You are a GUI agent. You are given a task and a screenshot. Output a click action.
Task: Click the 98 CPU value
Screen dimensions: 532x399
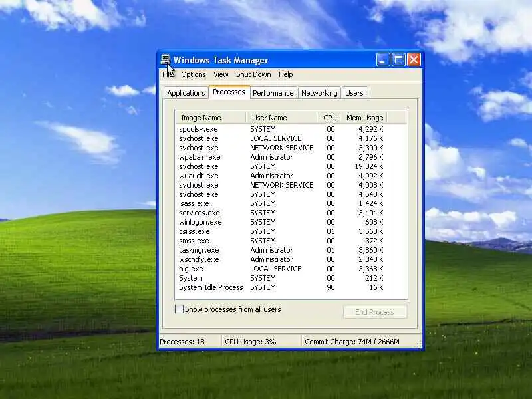tap(331, 287)
